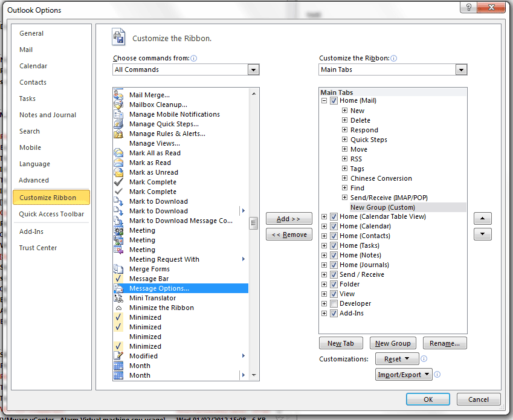This screenshot has height=420, width=513.
Task: Open the Quick Access Toolbar section
Action: pos(51,214)
